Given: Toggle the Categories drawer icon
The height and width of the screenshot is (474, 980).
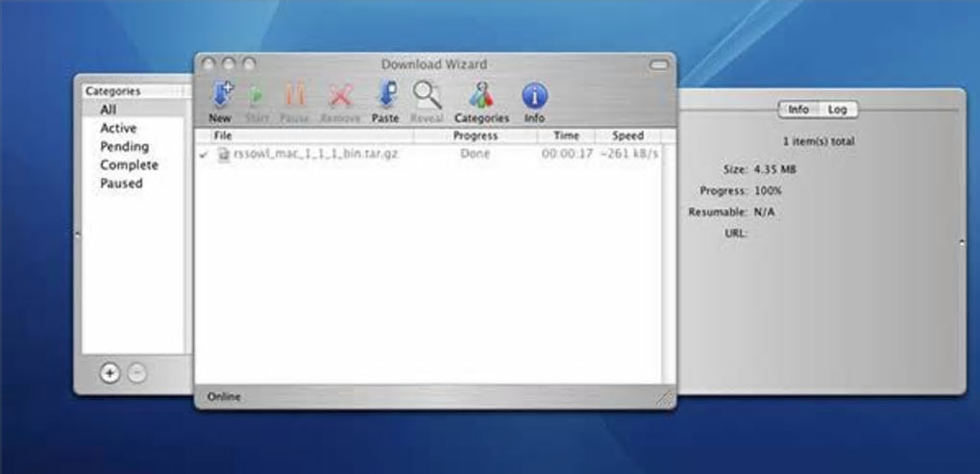Looking at the screenshot, I should coord(481,96).
